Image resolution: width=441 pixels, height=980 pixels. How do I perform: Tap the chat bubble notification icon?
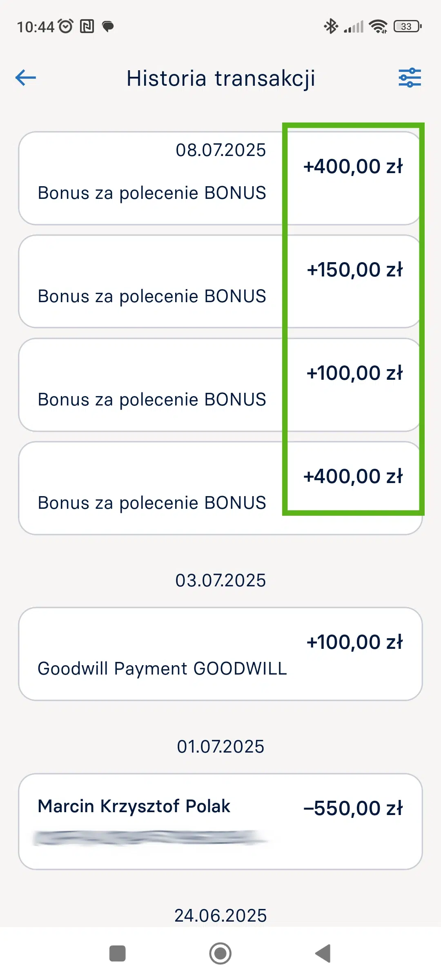pyautogui.click(x=108, y=27)
